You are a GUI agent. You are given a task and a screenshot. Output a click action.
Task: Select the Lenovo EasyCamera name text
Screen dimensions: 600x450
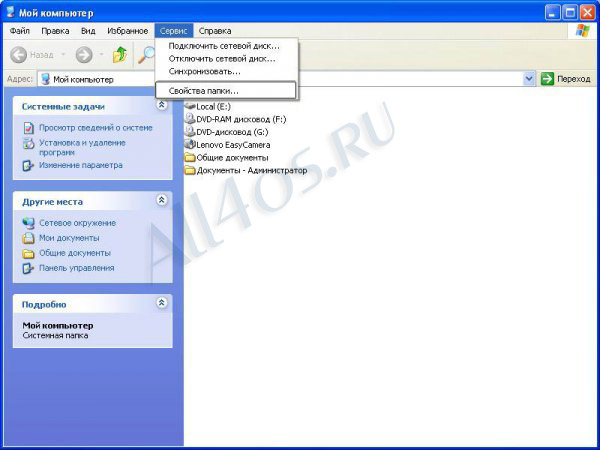233,145
